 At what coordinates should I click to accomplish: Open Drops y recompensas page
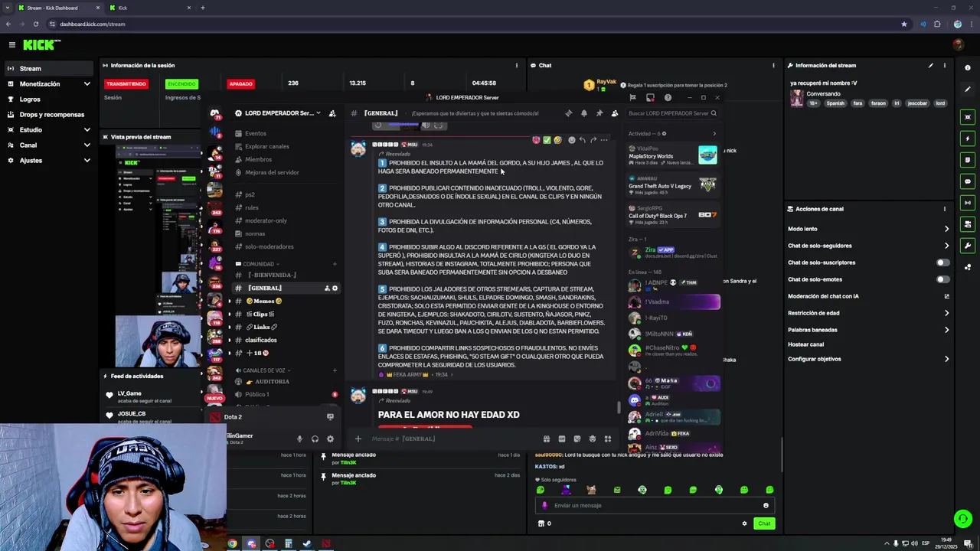tap(47, 115)
